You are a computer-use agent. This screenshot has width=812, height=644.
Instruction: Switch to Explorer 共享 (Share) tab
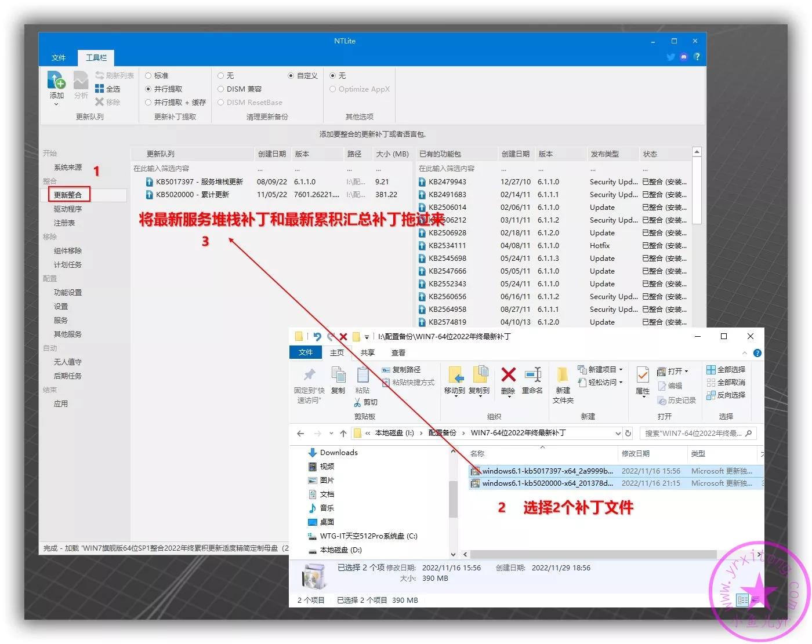click(368, 352)
